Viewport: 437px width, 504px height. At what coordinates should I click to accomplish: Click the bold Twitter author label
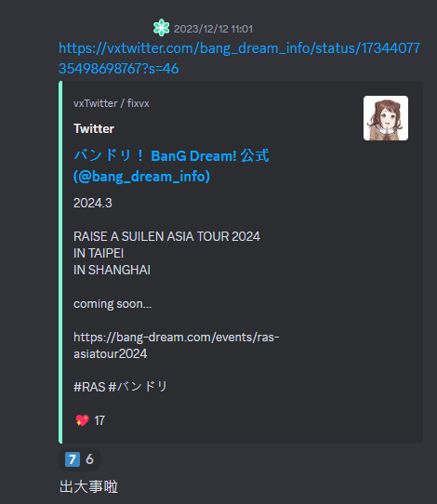point(94,128)
